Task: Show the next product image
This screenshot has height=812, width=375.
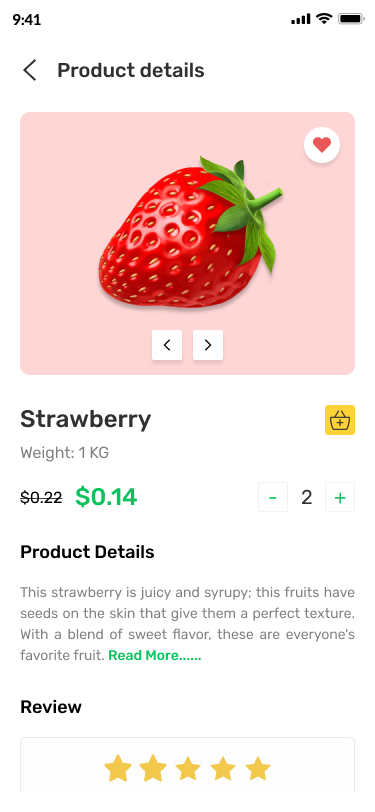Action: 208,345
